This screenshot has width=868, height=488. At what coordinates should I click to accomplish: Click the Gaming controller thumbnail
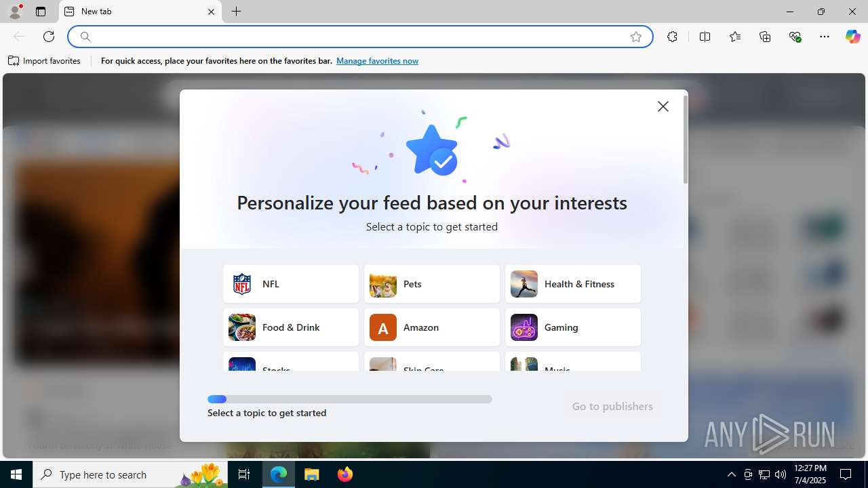(524, 327)
